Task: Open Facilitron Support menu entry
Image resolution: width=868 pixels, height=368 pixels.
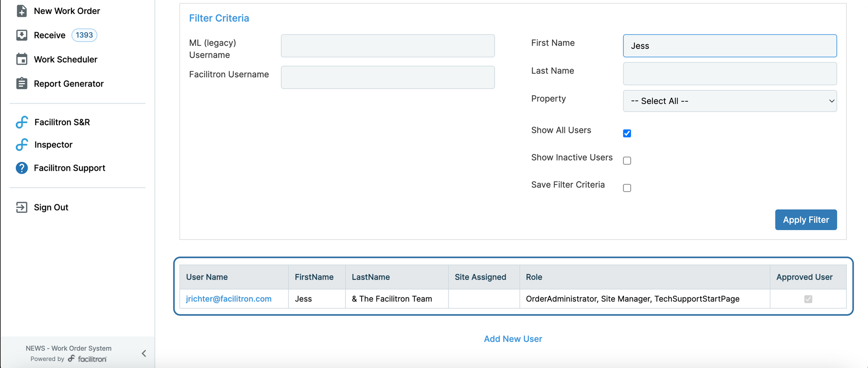Action: 70,168
